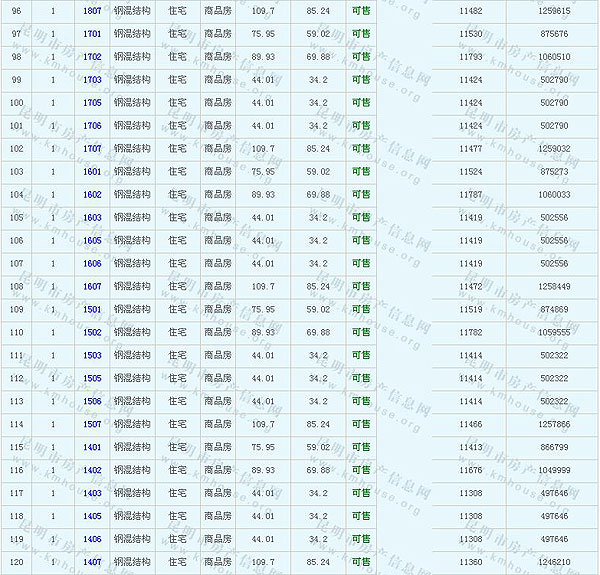Open room 1401 details

point(92,447)
